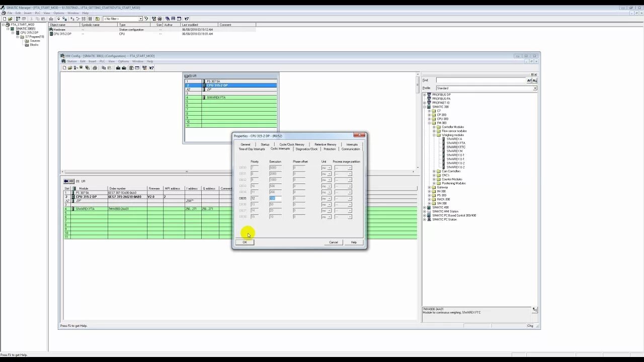Screen dimensions: 644x362
Task: Open OB35 Unit dropdown in Properties dialog
Action: tap(329, 198)
